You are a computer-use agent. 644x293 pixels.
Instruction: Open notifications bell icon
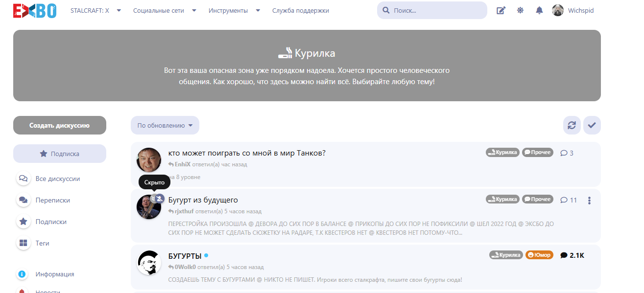539,10
